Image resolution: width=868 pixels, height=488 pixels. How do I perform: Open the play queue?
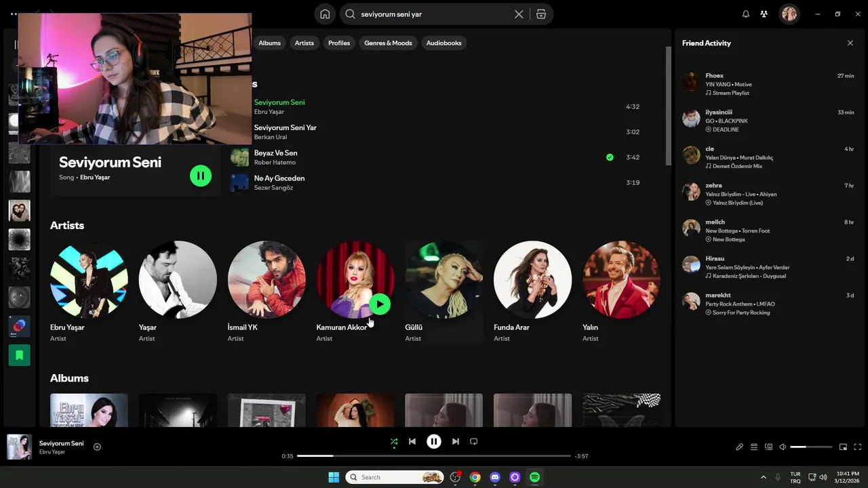[754, 447]
